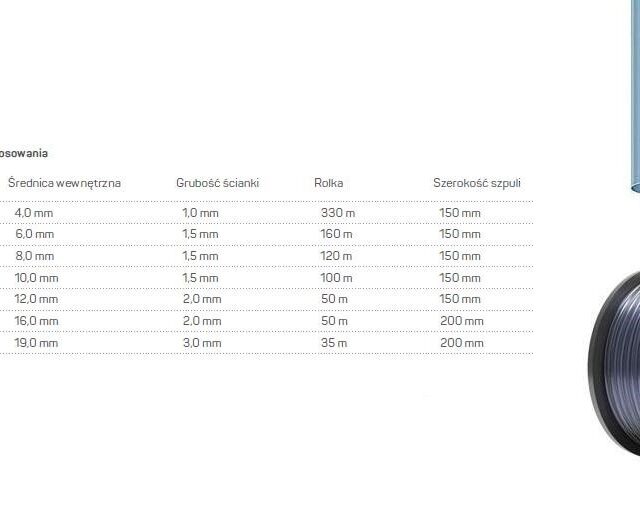The image size is (640, 515).
Task: Click the 35 m roll length
Action: [334, 343]
